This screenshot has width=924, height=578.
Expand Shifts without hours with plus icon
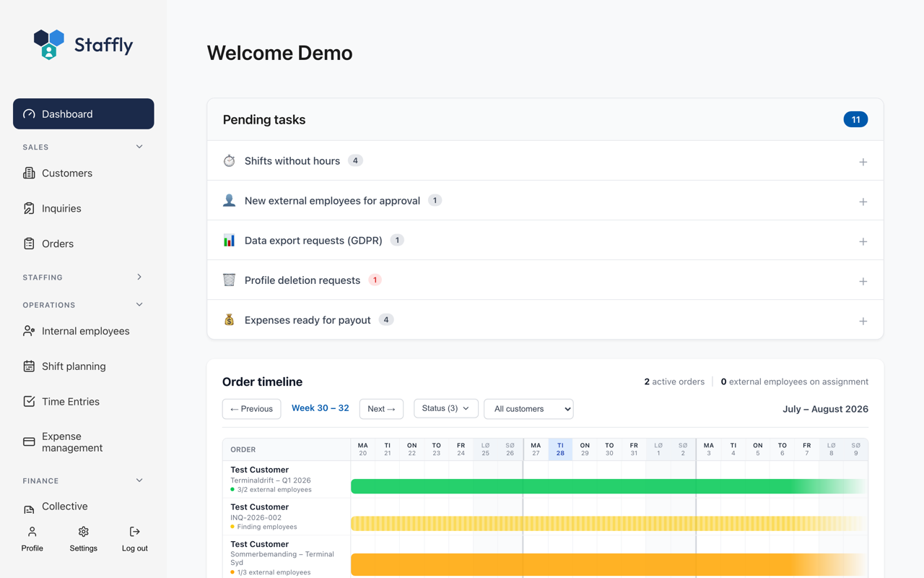click(x=863, y=162)
